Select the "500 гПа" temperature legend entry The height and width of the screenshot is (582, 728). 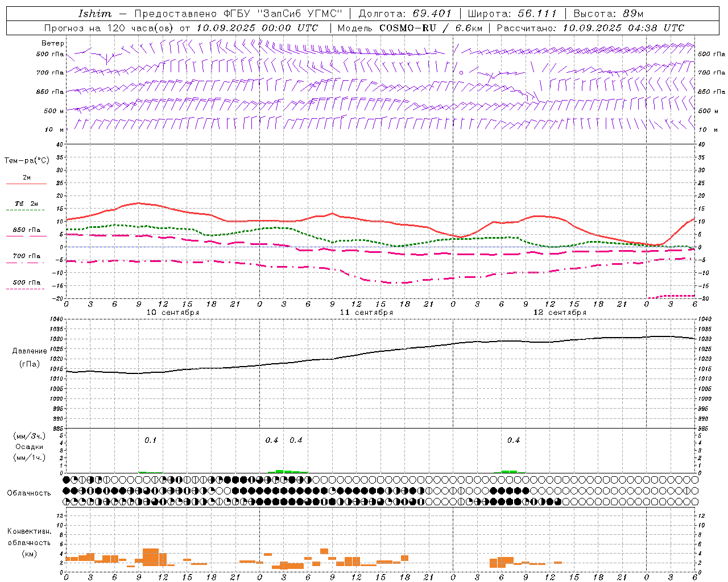click(27, 282)
